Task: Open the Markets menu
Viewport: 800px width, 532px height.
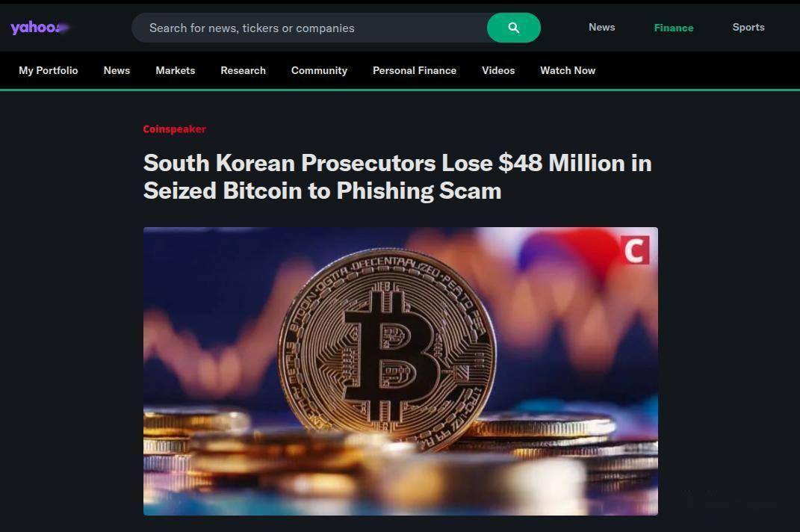Action: (x=175, y=70)
